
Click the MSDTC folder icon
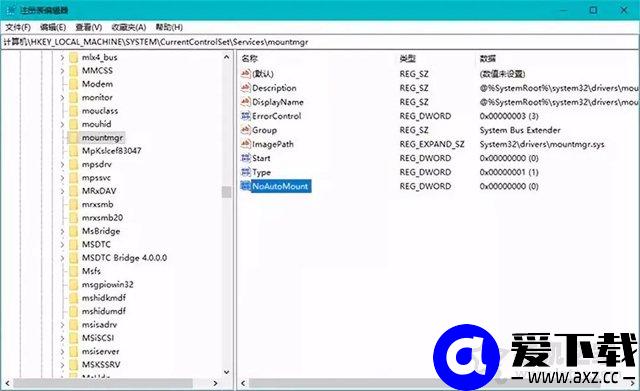[x=73, y=244]
